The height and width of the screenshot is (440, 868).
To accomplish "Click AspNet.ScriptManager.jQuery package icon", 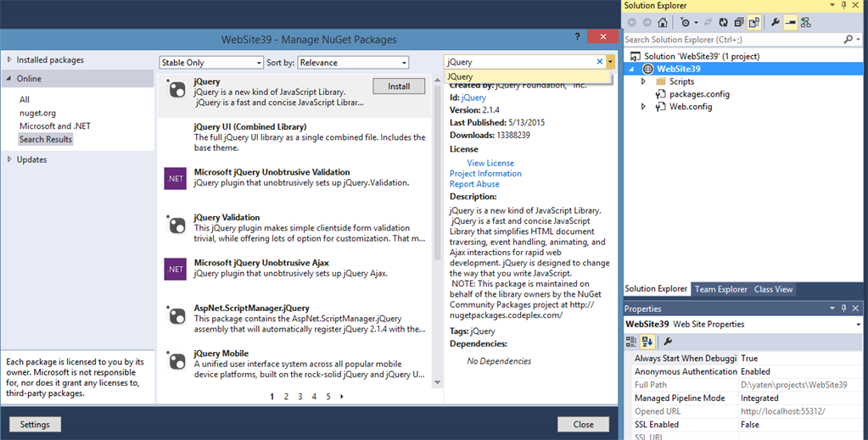I will pyautogui.click(x=176, y=315).
